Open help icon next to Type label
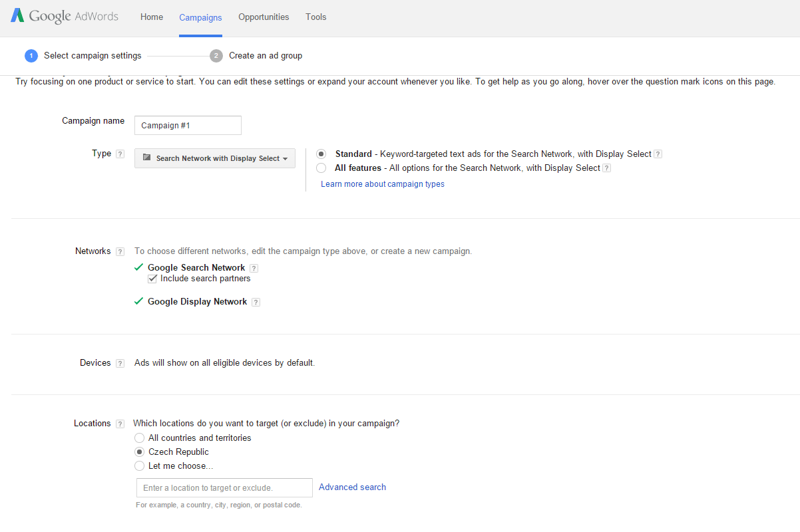 pos(120,154)
